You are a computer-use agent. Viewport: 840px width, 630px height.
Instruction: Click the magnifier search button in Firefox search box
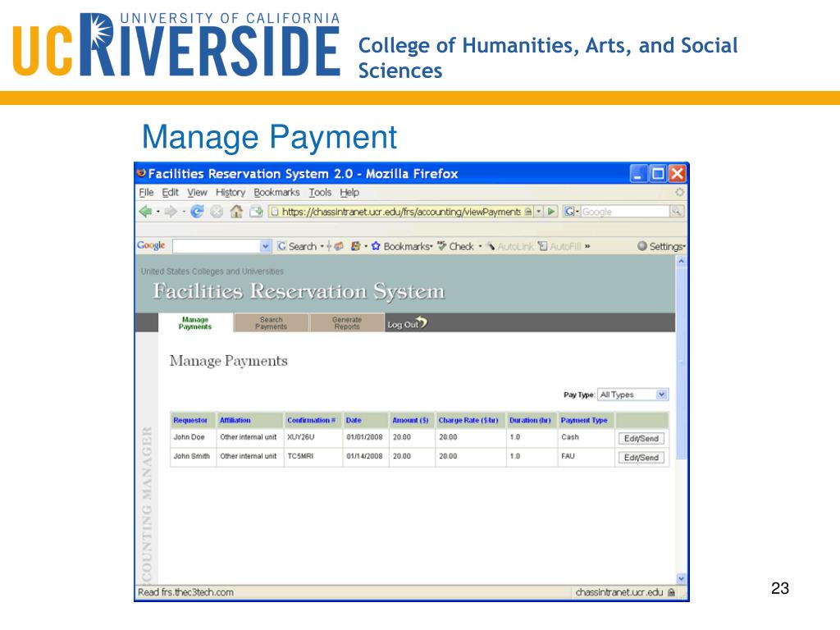(677, 212)
